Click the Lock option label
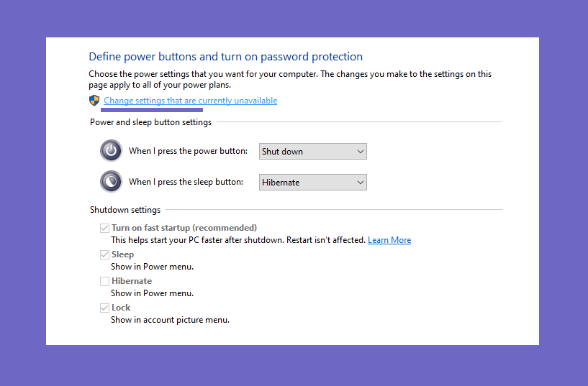The width and height of the screenshot is (588, 386). 121,308
